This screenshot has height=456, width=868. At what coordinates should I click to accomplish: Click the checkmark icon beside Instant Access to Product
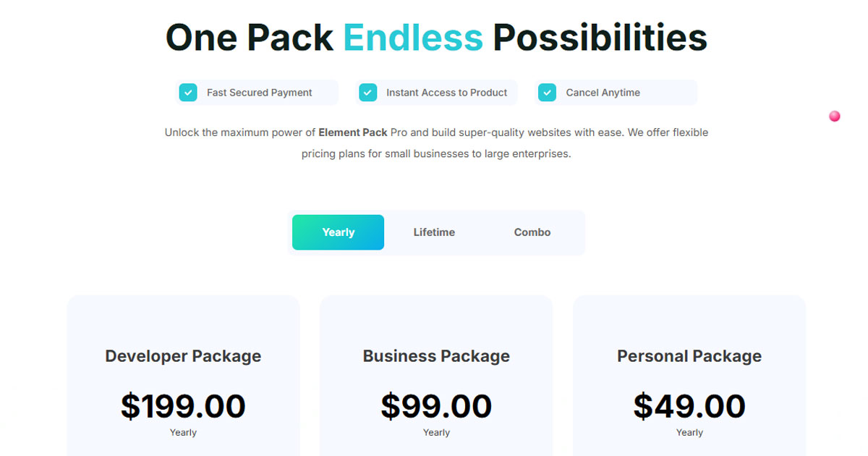coord(368,93)
